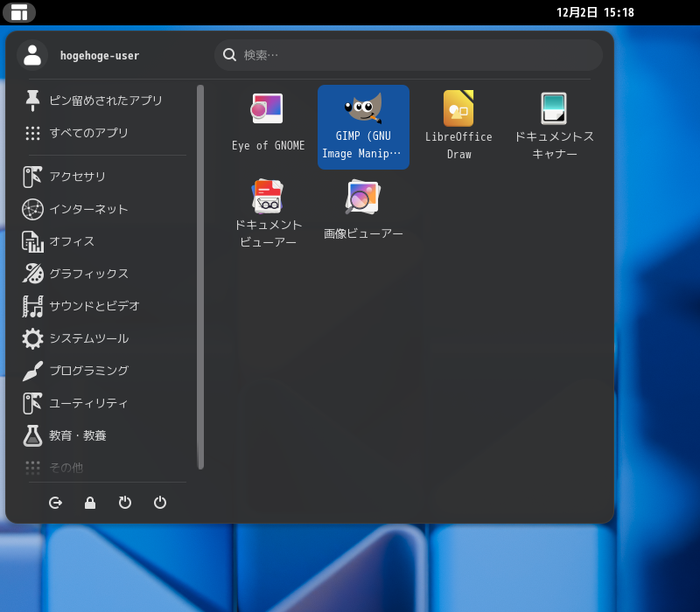
Task: Click hogehoge-user profile avatar
Action: (32, 55)
